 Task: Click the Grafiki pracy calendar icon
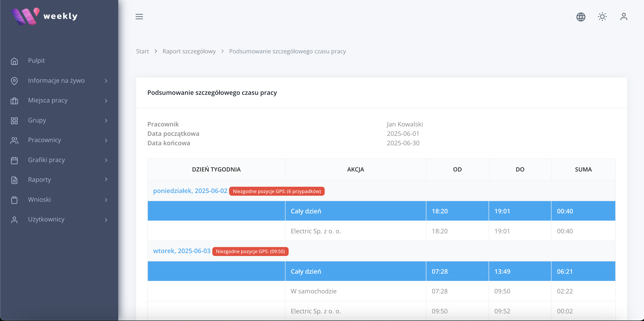[14, 160]
